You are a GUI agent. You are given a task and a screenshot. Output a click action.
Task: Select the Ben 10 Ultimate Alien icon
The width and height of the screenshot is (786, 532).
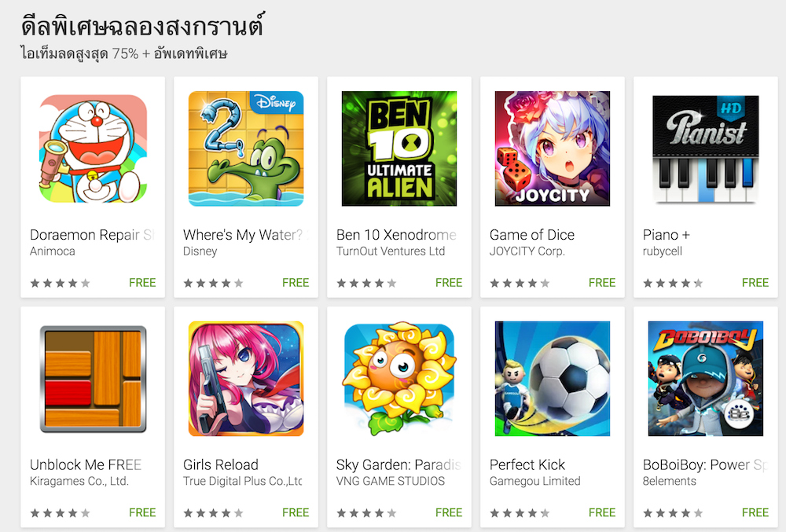[x=399, y=149]
